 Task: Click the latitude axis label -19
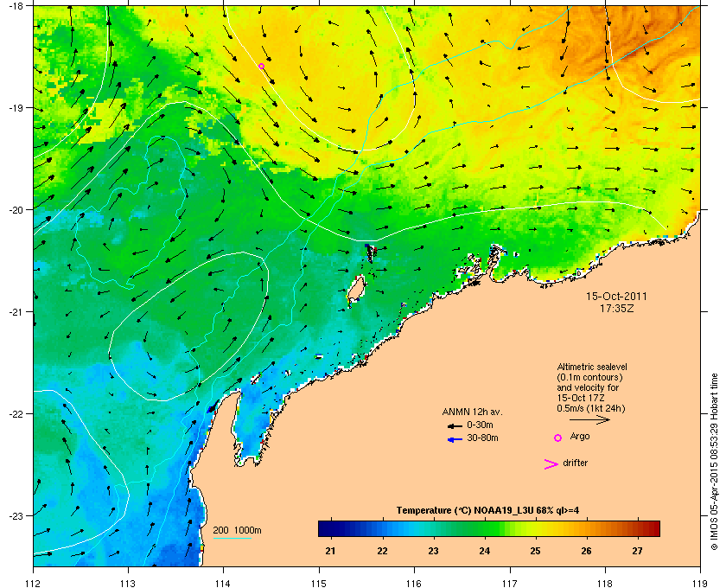(x=16, y=108)
